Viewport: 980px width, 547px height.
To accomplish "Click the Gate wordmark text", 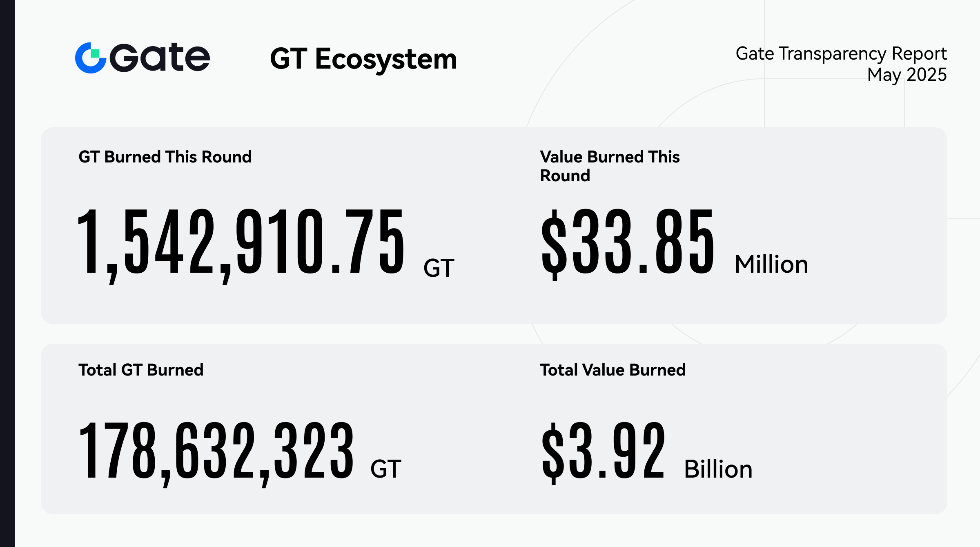I will [x=160, y=58].
